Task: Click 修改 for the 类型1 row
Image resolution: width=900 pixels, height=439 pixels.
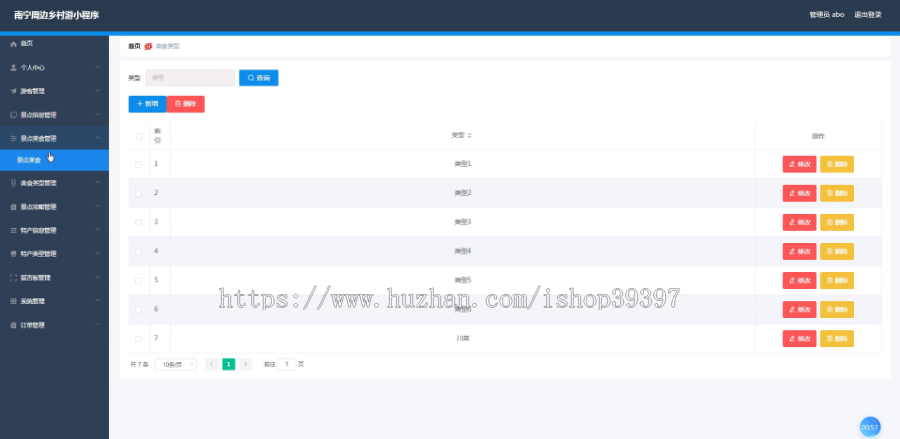Action: pyautogui.click(x=800, y=164)
